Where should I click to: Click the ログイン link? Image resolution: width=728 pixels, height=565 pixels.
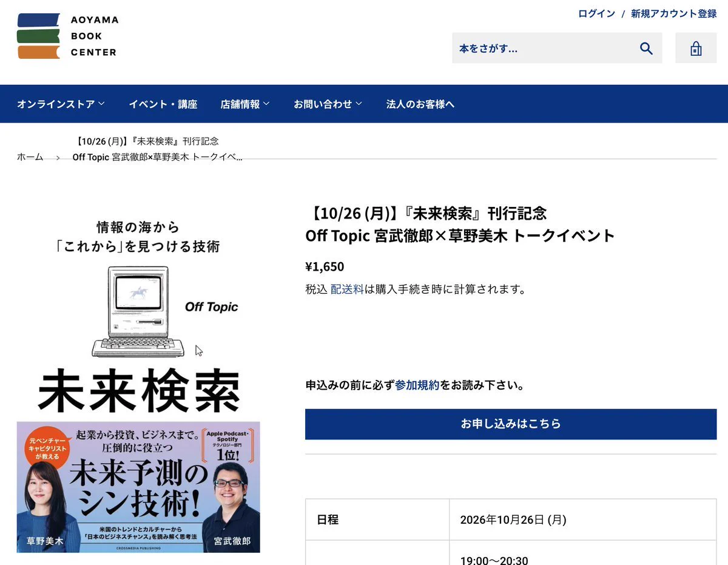click(596, 13)
